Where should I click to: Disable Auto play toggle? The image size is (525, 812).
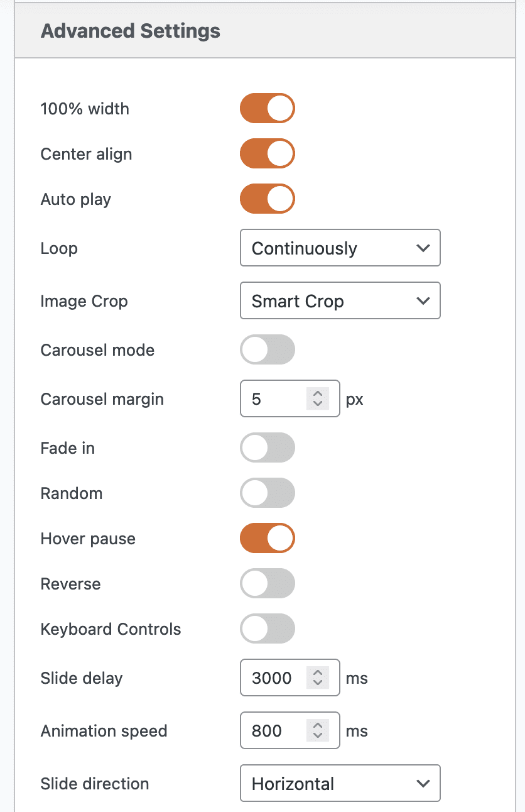point(267,199)
